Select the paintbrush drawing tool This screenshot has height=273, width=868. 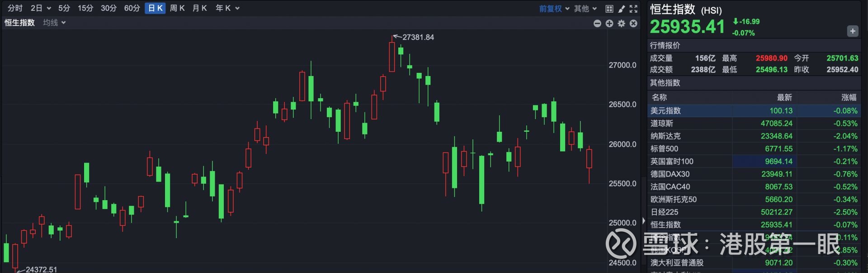pos(622,9)
